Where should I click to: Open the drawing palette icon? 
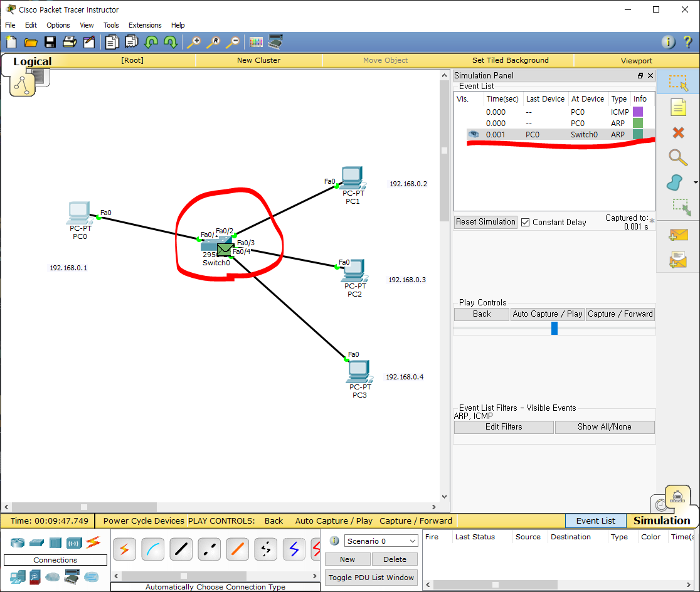[x=256, y=43]
